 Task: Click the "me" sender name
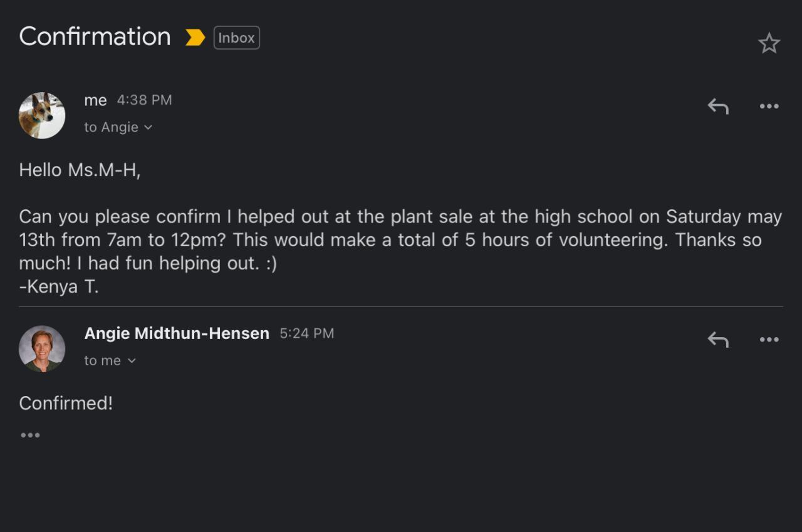(x=95, y=100)
